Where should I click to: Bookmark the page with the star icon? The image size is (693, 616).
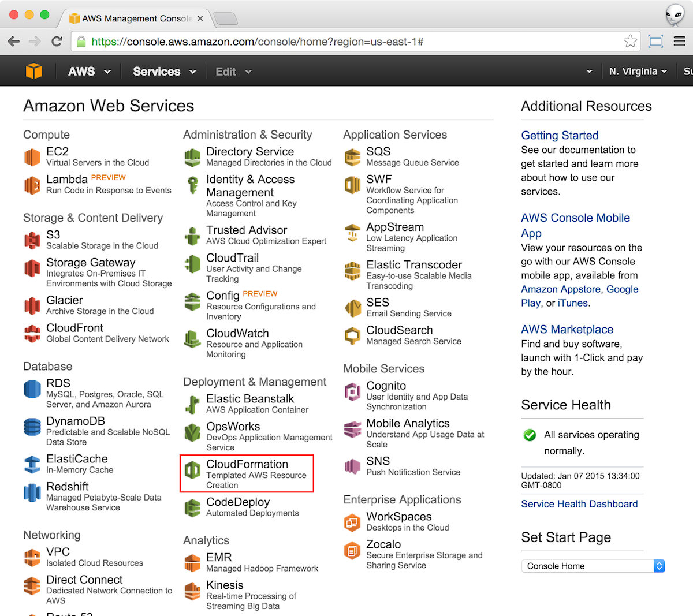630,42
